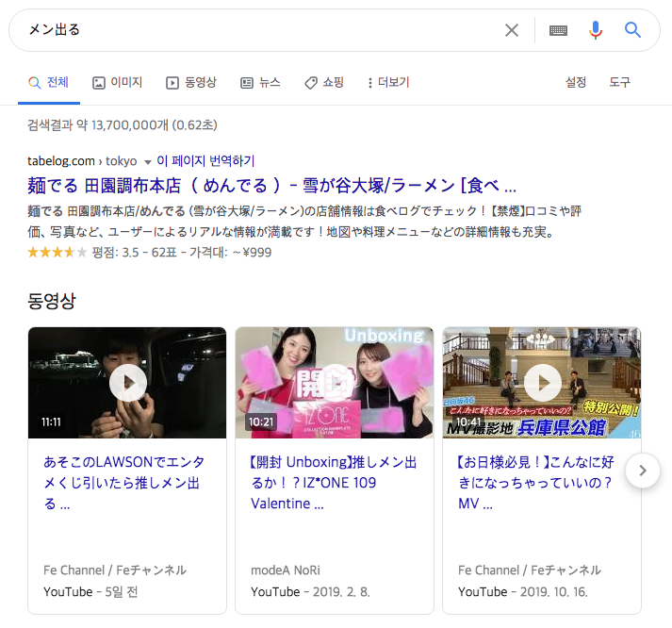Screen dimensions: 672x628
Task: Click YouTube - 2019. 10. 16. date text
Action: pyautogui.click(x=523, y=591)
